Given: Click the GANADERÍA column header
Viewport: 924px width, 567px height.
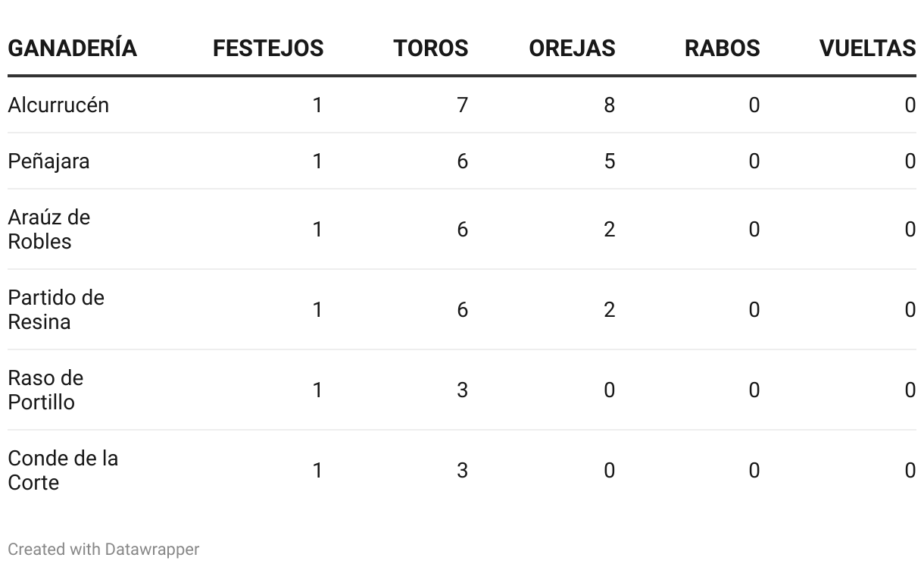Looking at the screenshot, I should click(x=73, y=49).
